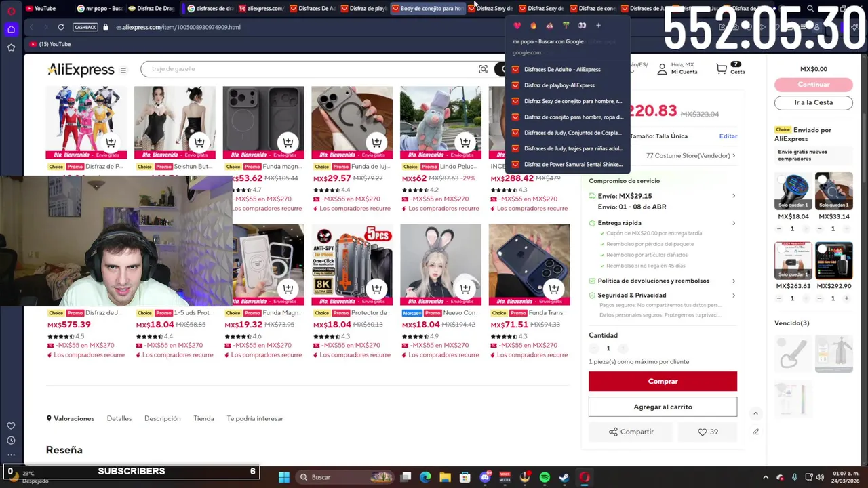Add Funda Trans... MX$71.51 to cart

[554, 289]
